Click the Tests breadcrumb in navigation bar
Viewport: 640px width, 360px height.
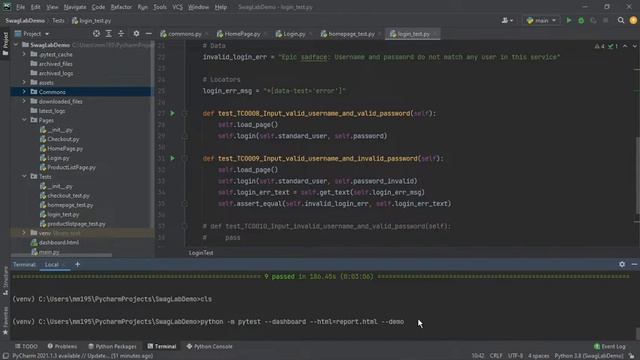[58, 20]
